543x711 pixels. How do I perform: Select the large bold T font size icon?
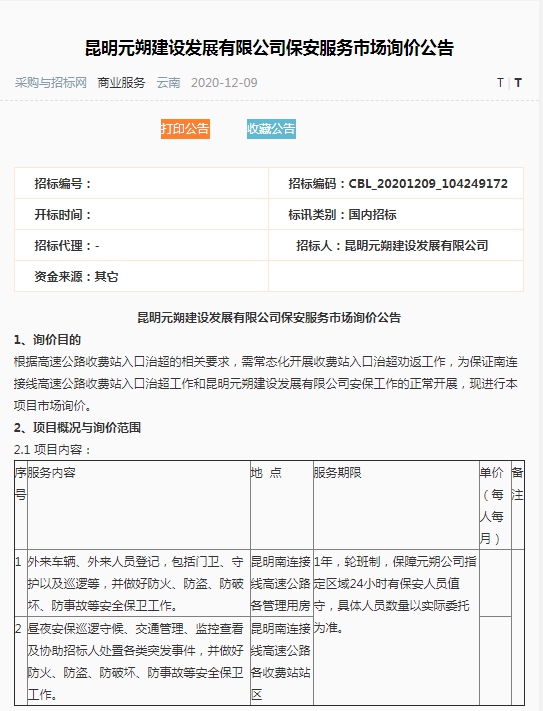pyautogui.click(x=518, y=83)
